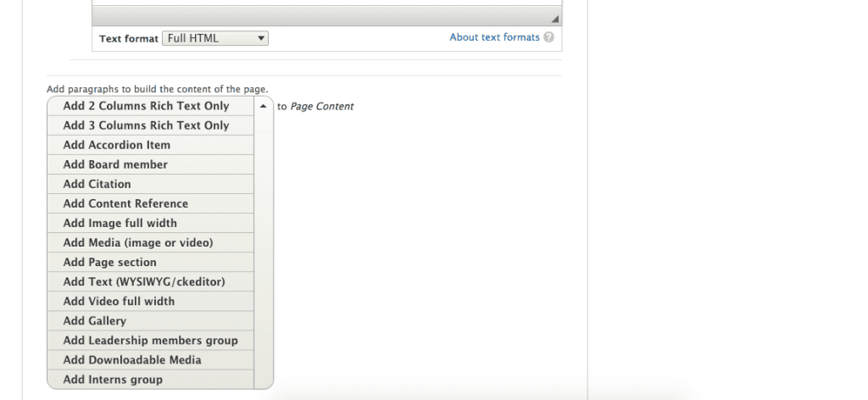Open the Text format dropdown

(215, 38)
